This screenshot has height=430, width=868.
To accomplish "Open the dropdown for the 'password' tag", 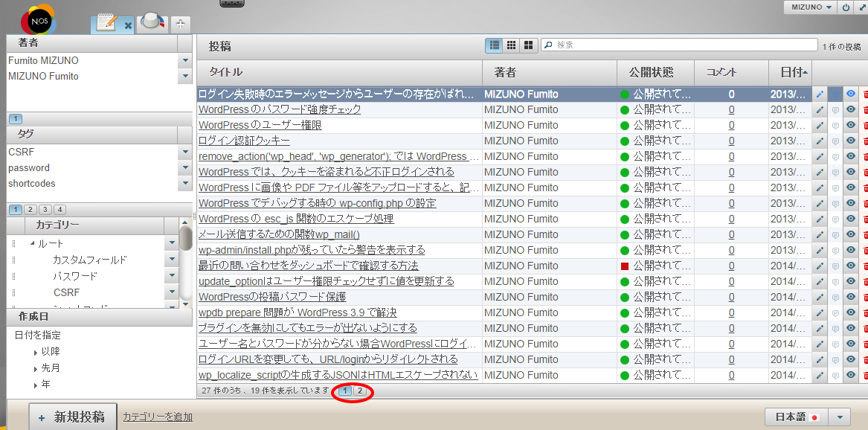I will [185, 167].
